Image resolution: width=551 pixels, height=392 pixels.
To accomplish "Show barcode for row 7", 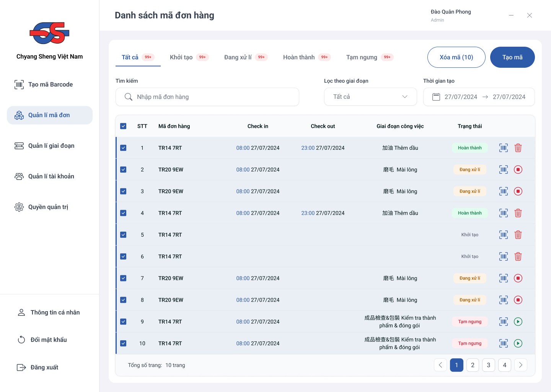I will [x=504, y=278].
